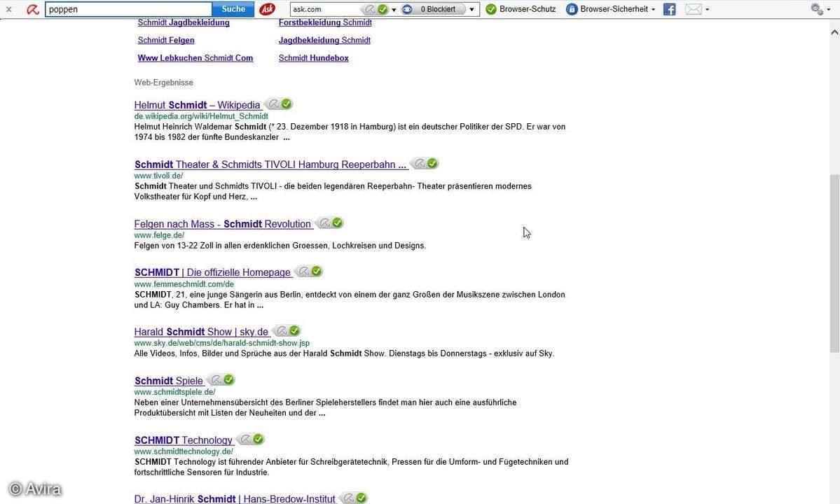This screenshot has height=504, width=840.
Task: Expand the mail icon dropdown arrow
Action: pyautogui.click(x=707, y=10)
